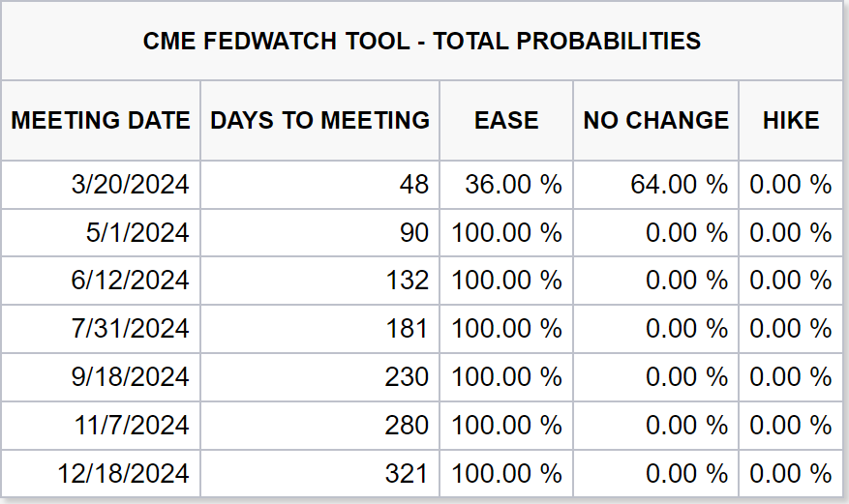This screenshot has width=849, height=504.
Task: Click the No Change column header
Action: coord(655,121)
